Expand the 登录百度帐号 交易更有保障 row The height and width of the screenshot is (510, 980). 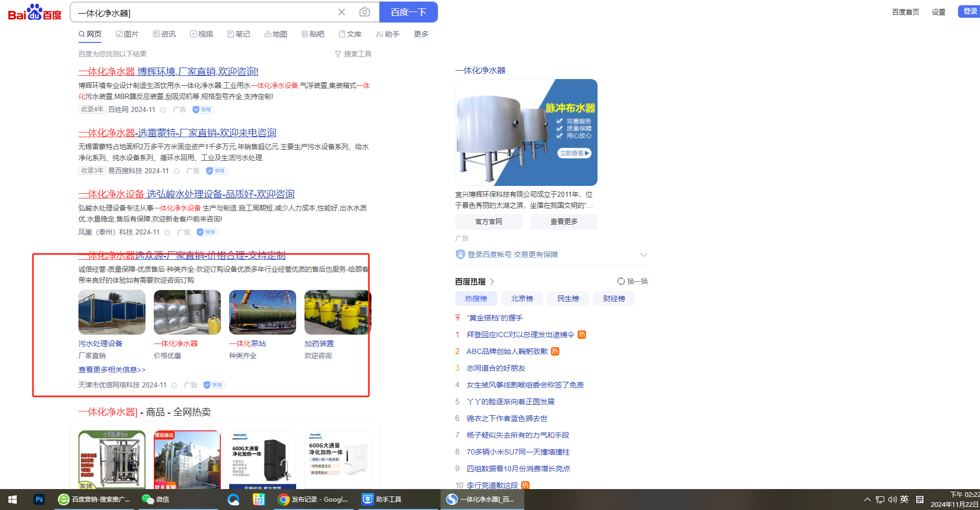tap(551, 254)
